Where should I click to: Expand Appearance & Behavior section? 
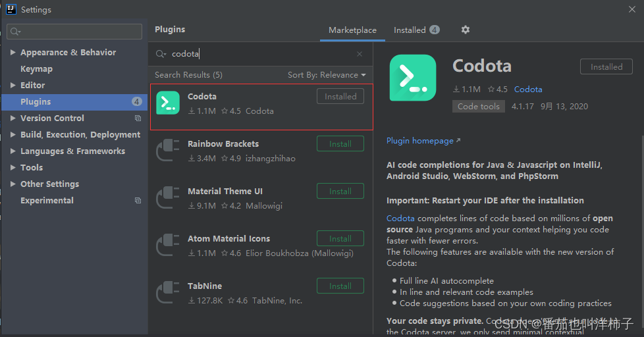pos(13,52)
